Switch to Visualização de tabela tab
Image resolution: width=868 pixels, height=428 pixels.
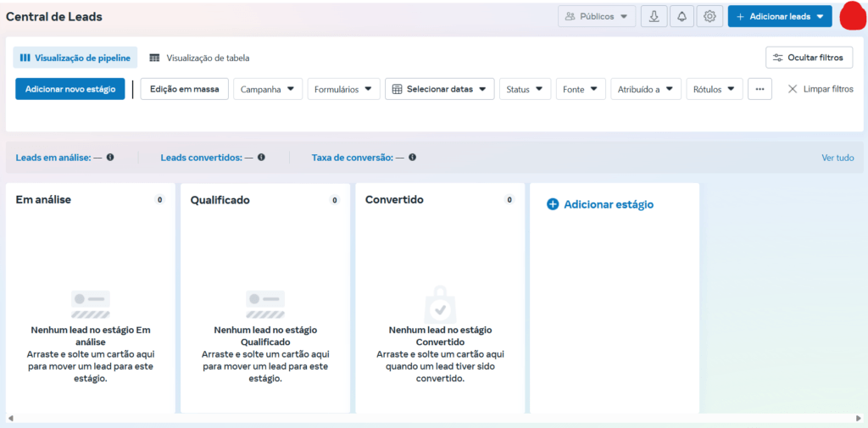[200, 58]
